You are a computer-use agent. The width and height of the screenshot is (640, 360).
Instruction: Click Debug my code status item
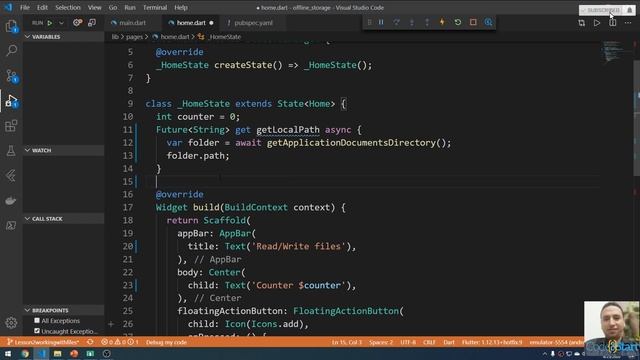click(166, 342)
